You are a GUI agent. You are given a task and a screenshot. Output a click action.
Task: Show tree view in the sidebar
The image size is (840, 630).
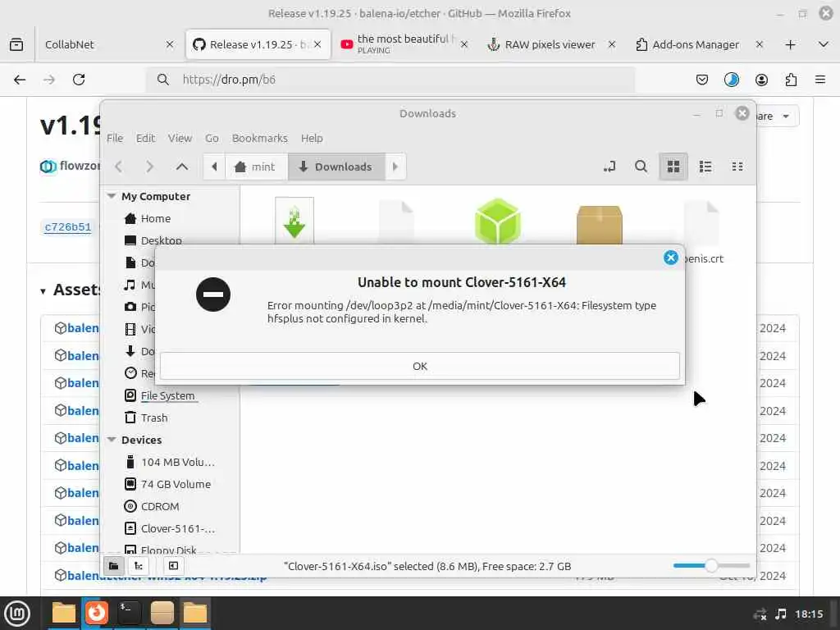coord(139,566)
